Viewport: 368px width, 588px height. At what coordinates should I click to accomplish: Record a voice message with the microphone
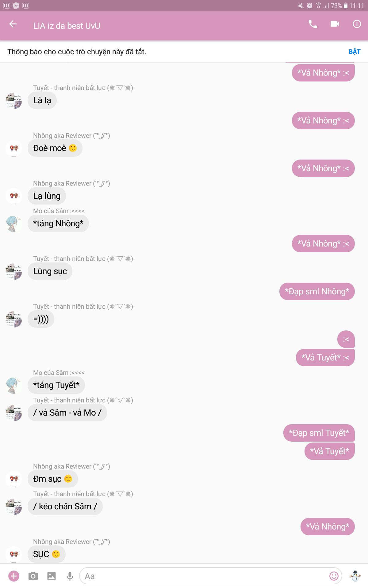70,576
